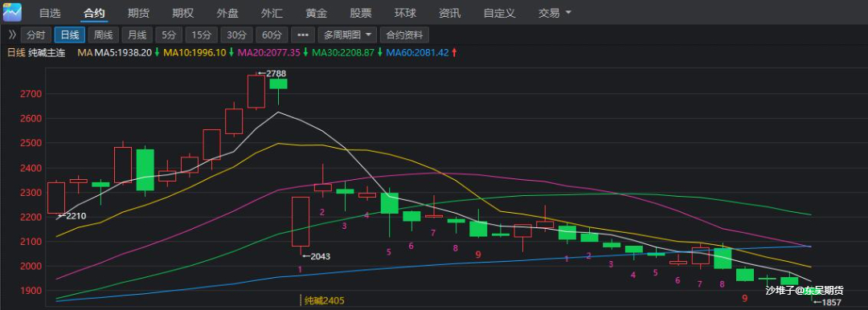Select the 5分 minute period

point(169,35)
